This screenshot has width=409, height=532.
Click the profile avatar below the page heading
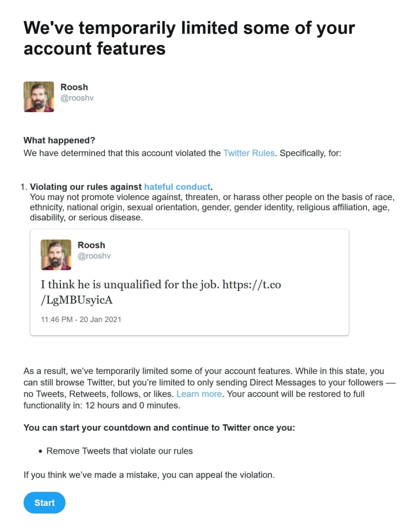click(39, 97)
